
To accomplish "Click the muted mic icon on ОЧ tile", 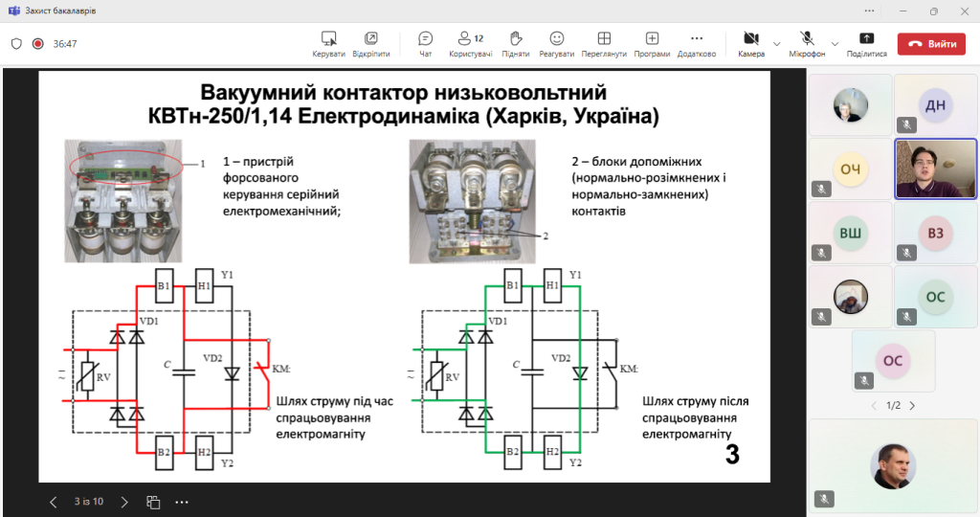I will 821,189.
